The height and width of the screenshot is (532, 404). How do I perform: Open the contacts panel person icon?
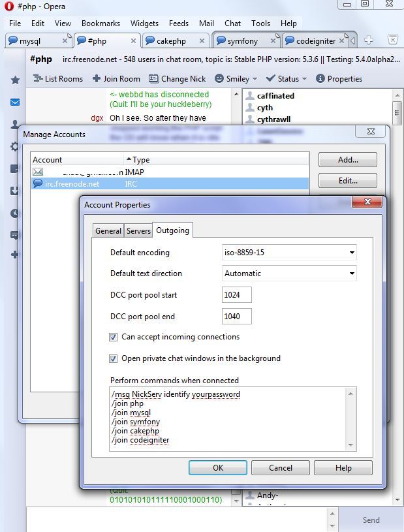(14, 124)
